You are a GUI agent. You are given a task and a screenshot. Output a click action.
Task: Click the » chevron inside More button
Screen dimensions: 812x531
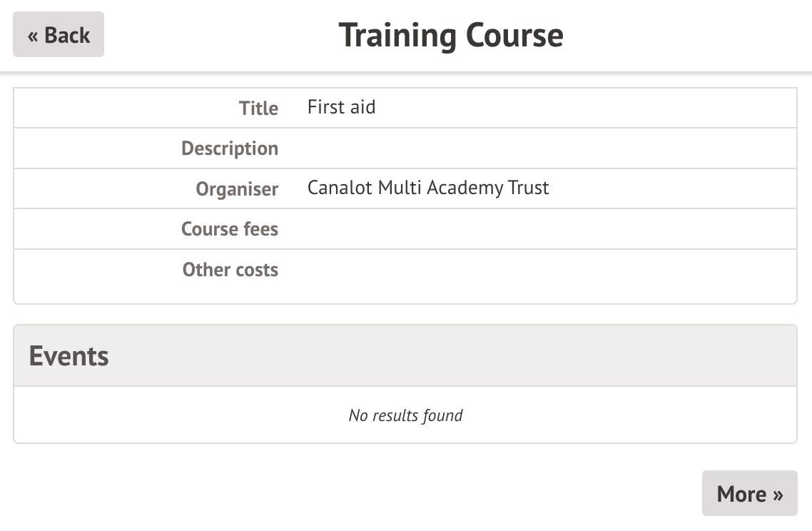(x=778, y=494)
